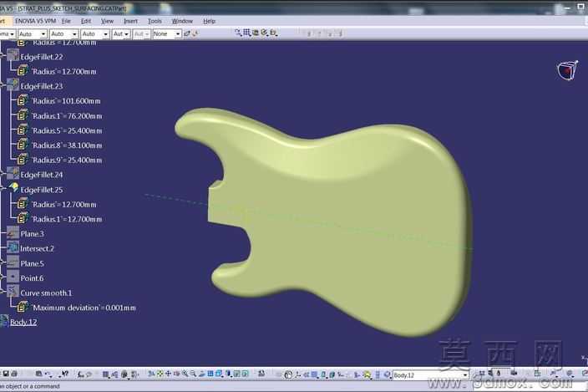The height and width of the screenshot is (392, 588).
Task: Open the Formula f(x) tool
Action: tap(81, 374)
